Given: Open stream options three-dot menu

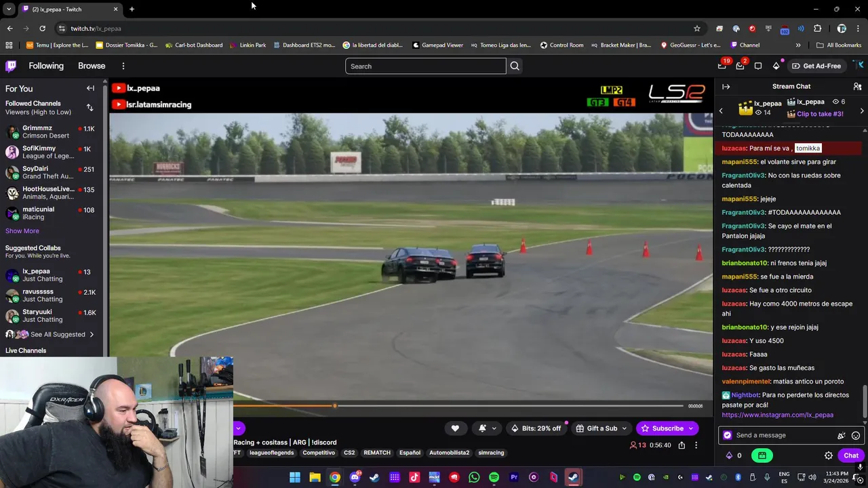Looking at the screenshot, I should click(x=696, y=445).
